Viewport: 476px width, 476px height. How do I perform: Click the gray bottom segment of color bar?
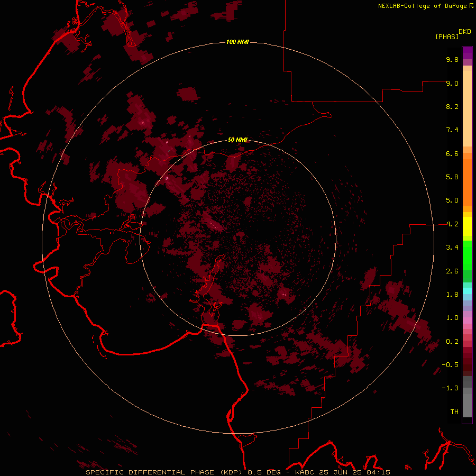pos(467,405)
